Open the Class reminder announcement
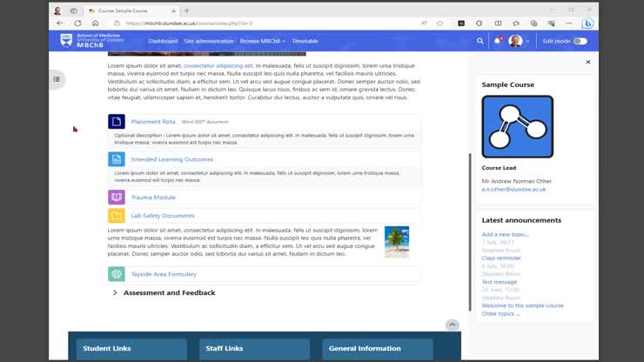644x362 pixels. 501,258
